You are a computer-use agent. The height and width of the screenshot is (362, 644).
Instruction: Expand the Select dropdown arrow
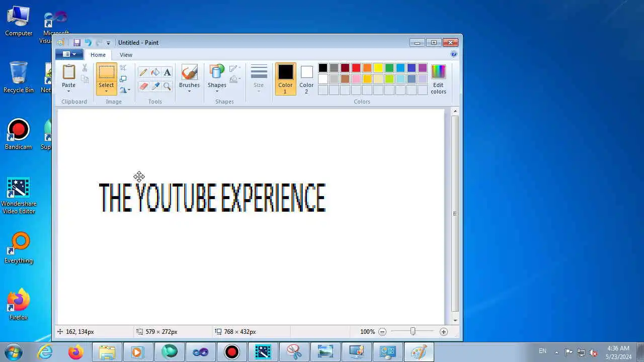point(106,92)
